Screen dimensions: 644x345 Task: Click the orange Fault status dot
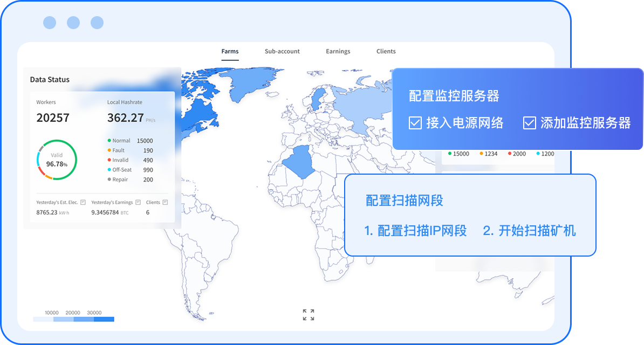click(x=109, y=150)
